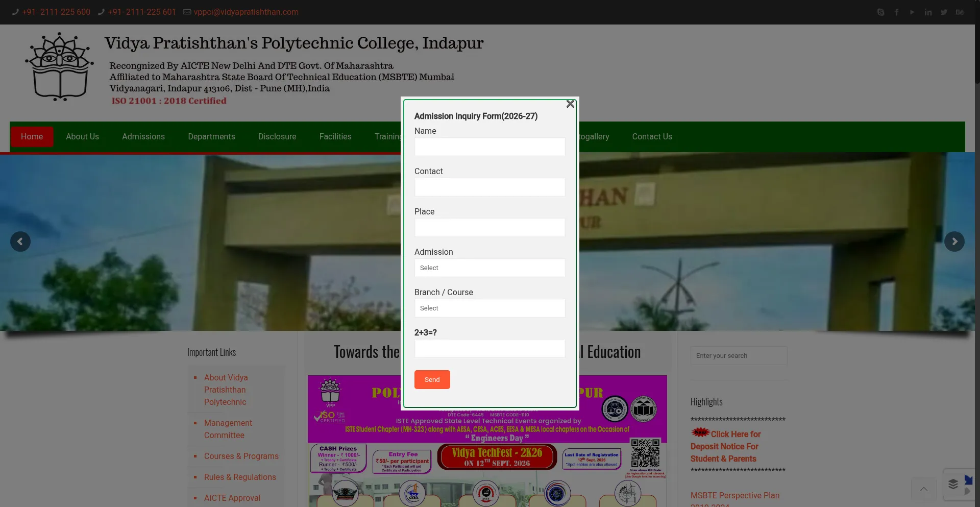Go to next slide with right arrow
980x507 pixels.
pos(954,242)
